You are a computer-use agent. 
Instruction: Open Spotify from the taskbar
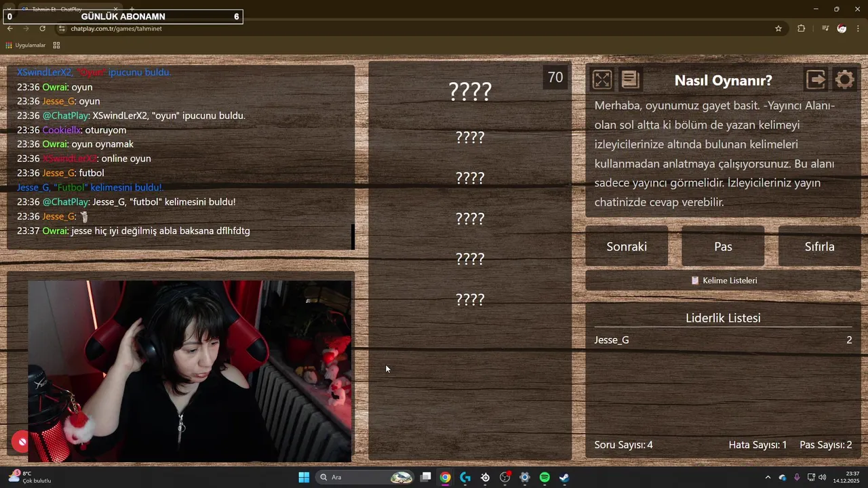(x=545, y=477)
